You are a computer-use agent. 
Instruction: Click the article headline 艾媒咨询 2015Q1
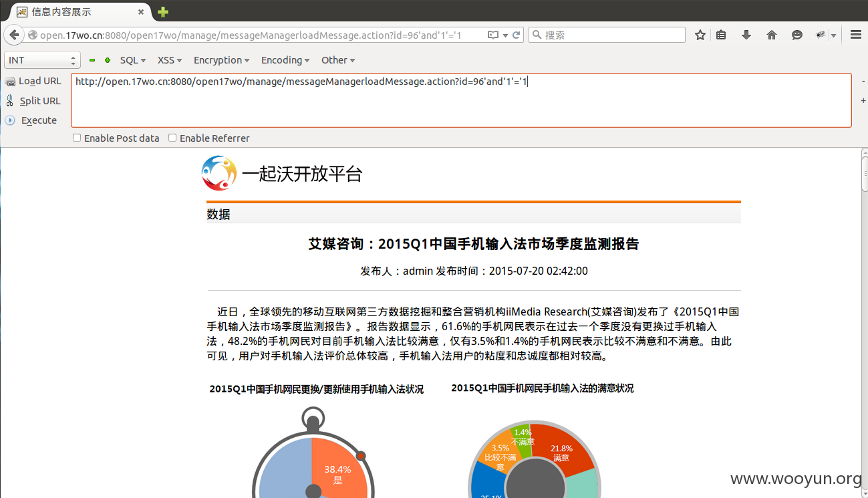coord(473,244)
